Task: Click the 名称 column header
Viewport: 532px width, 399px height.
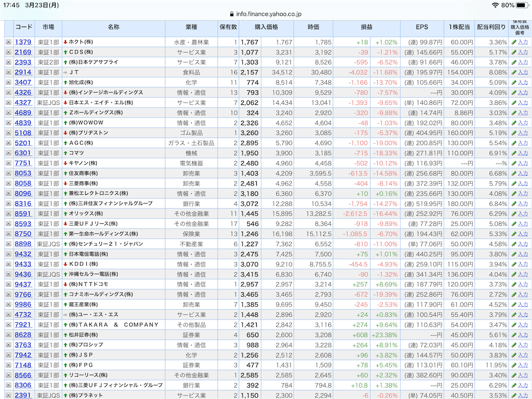Action: click(x=114, y=27)
